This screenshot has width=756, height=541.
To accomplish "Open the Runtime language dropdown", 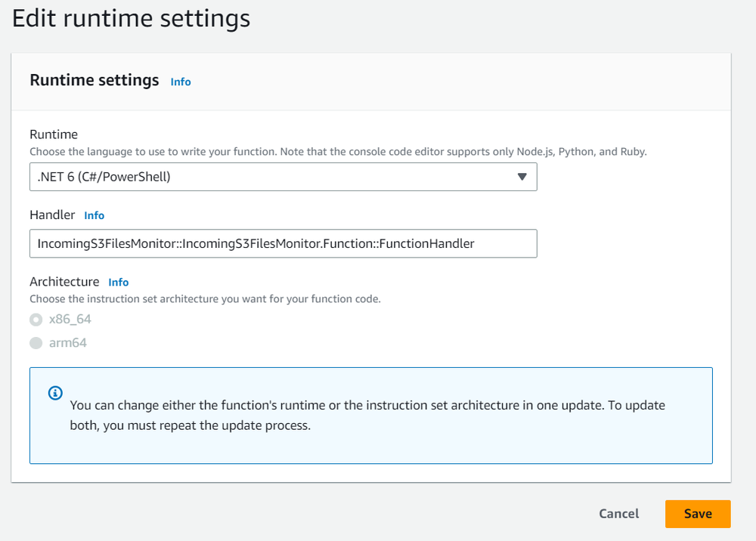I will [283, 176].
